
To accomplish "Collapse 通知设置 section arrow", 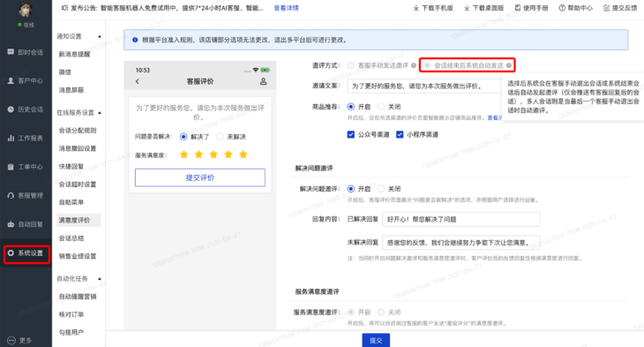I will pos(100,36).
